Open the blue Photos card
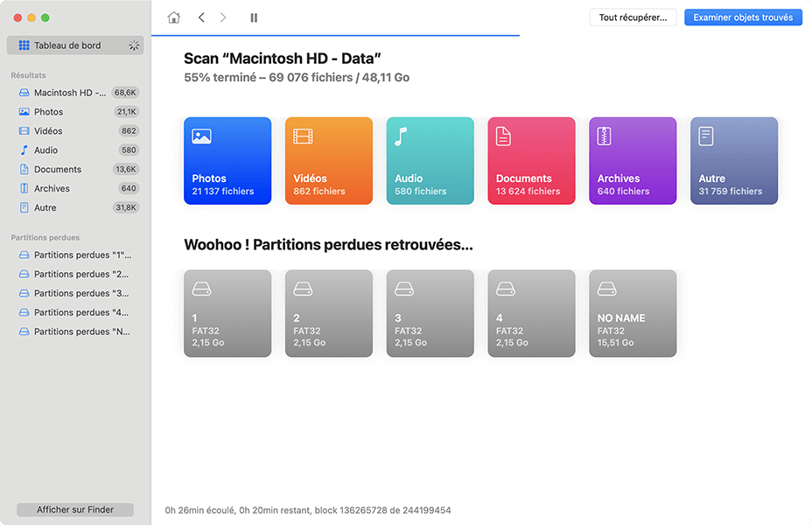Screen dimensions: 812x525 (227, 161)
